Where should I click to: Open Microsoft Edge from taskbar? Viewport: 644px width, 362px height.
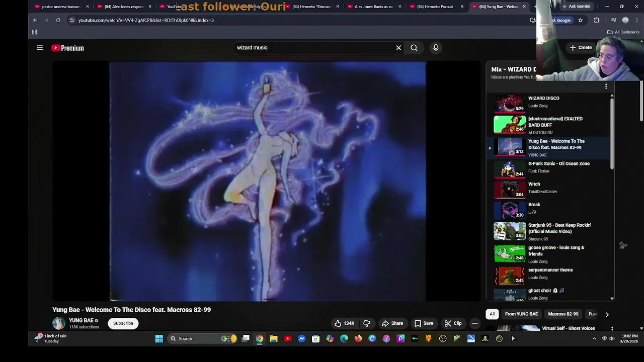344,339
